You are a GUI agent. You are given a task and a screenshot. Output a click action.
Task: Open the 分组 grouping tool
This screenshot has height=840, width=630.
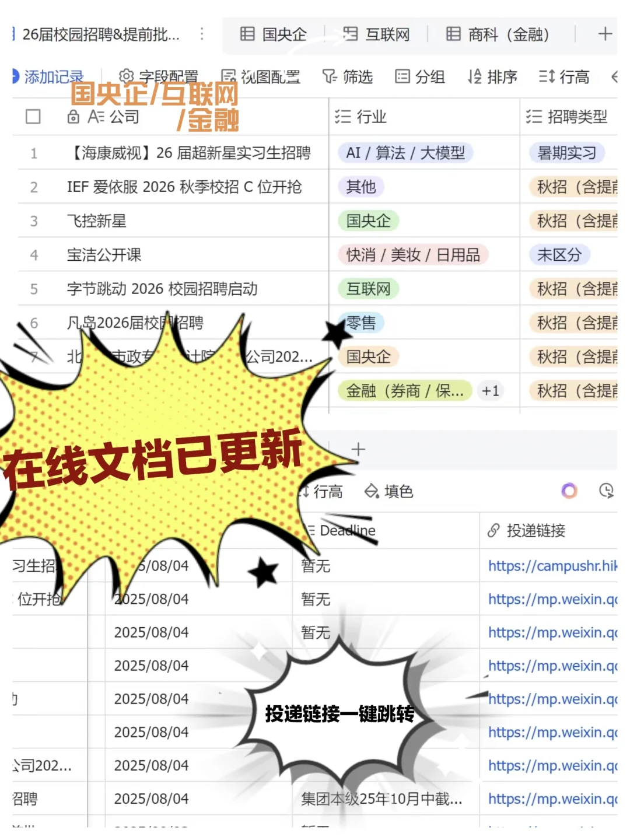tap(420, 76)
